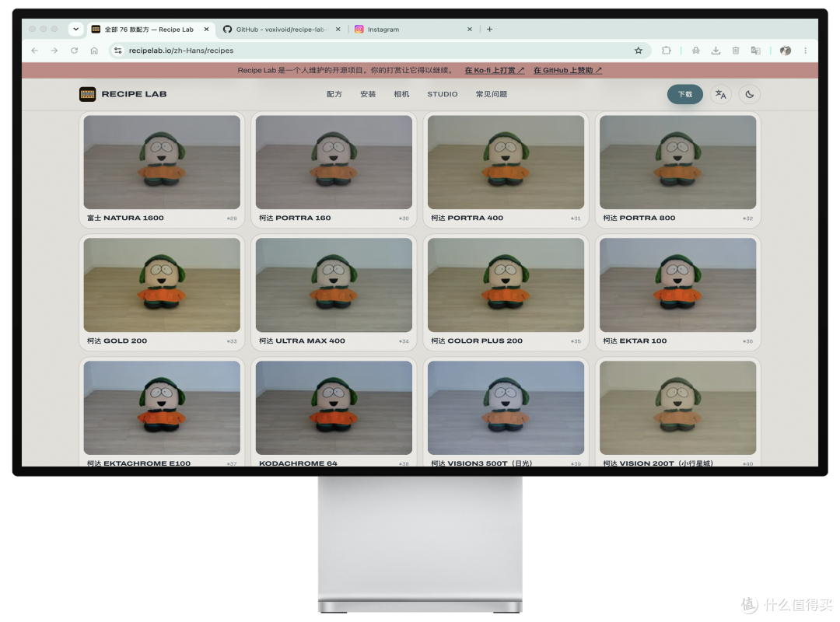
Task: Open the extensions puzzle icon
Action: click(666, 51)
